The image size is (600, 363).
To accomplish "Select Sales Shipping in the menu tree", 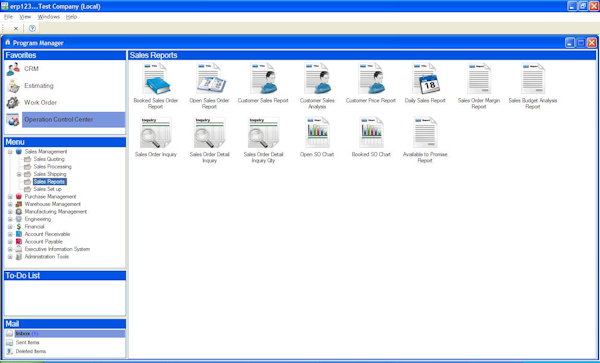I will pyautogui.click(x=50, y=174).
